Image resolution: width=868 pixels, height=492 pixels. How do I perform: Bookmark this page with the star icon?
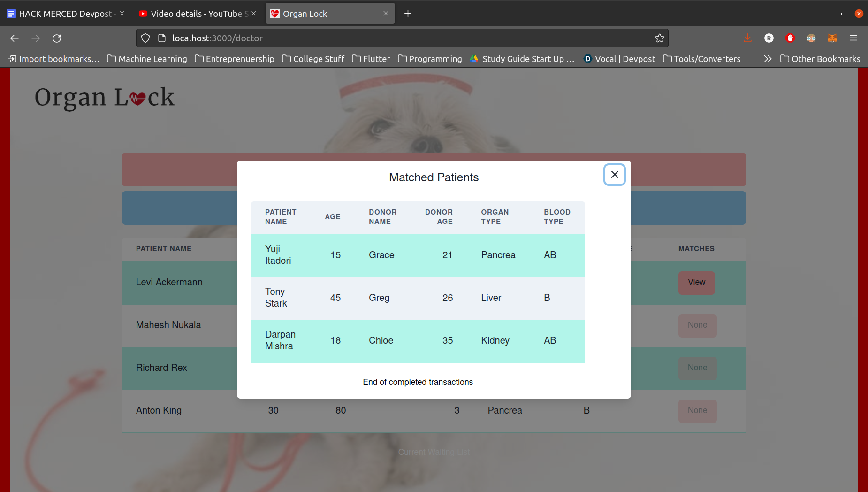click(659, 38)
